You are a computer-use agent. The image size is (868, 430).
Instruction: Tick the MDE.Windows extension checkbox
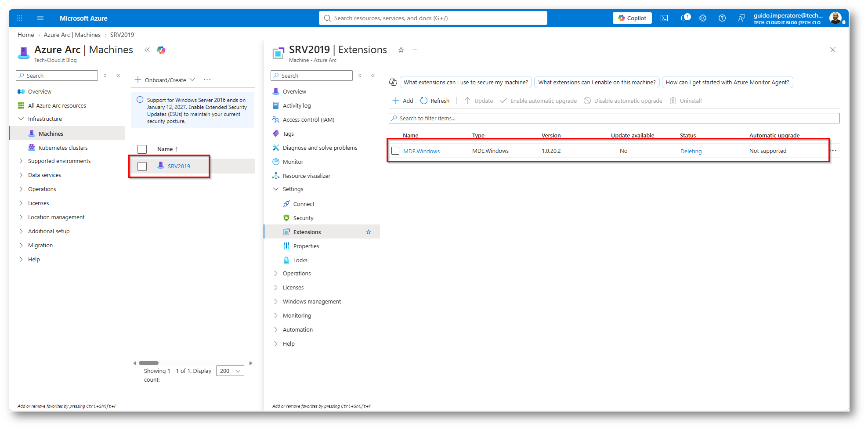pos(395,151)
